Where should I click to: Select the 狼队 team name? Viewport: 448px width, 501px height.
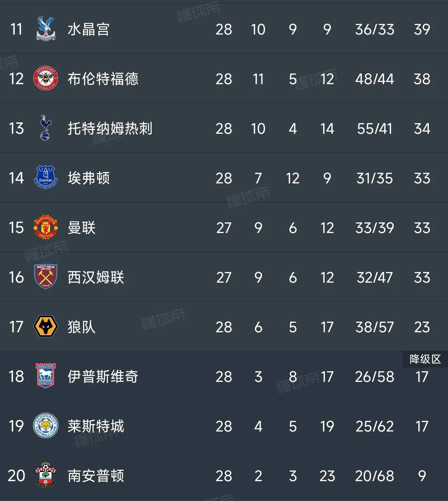click(x=82, y=327)
